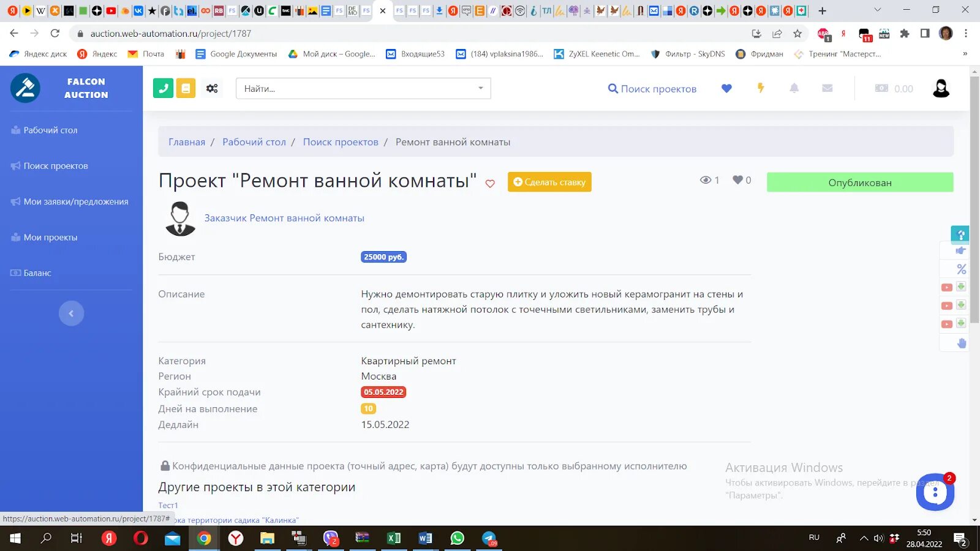This screenshot has width=980, height=551.
Task: Open Google Документы bookmark
Action: (236, 54)
